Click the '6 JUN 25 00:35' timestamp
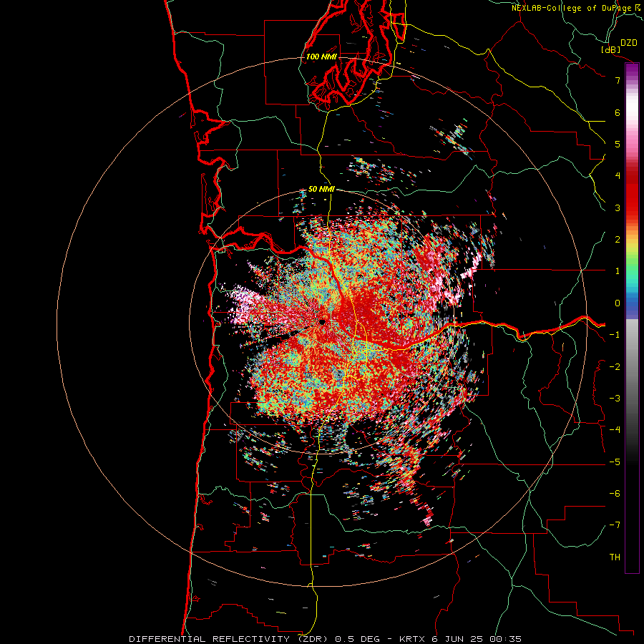Image resolution: width=644 pixels, height=644 pixels. (477, 639)
